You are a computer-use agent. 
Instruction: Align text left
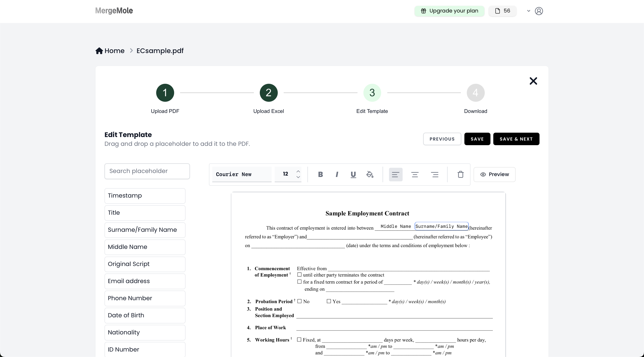pyautogui.click(x=396, y=175)
